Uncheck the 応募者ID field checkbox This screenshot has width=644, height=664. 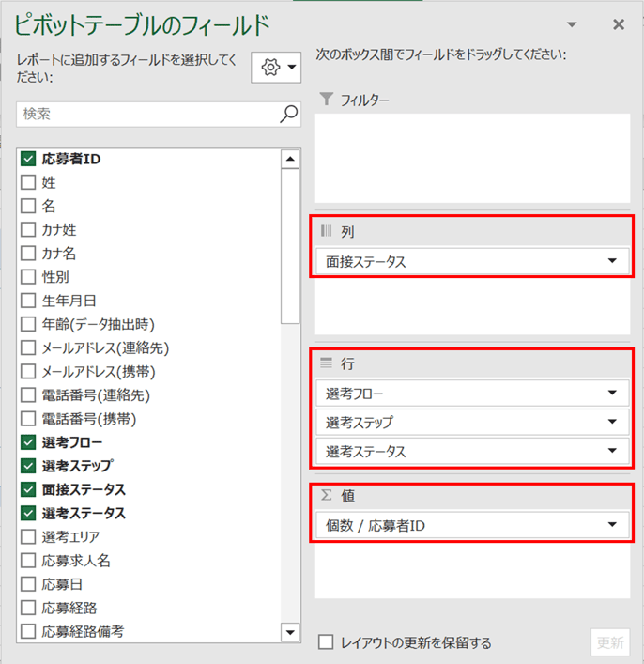coord(28,160)
